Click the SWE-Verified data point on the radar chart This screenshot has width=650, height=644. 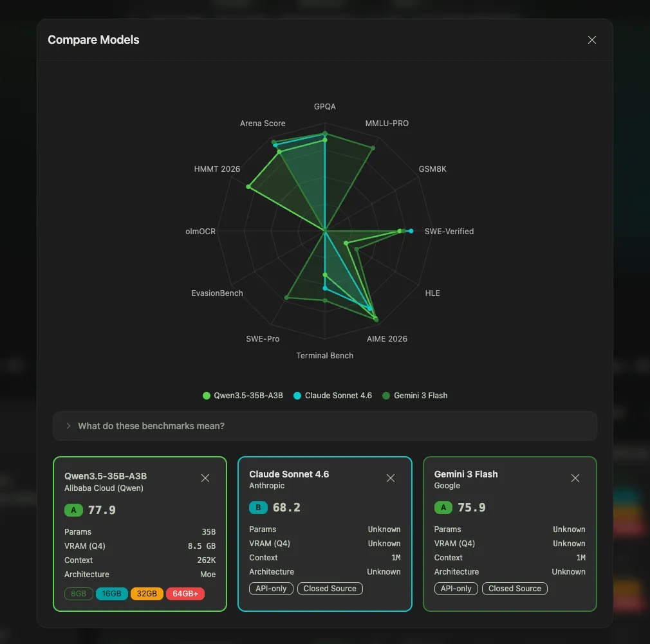tap(410, 231)
